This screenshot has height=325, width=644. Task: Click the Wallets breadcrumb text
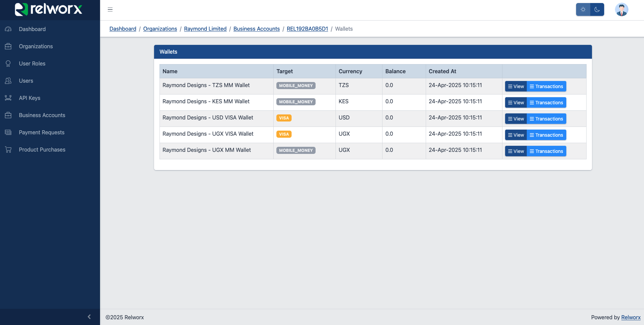pyautogui.click(x=344, y=29)
